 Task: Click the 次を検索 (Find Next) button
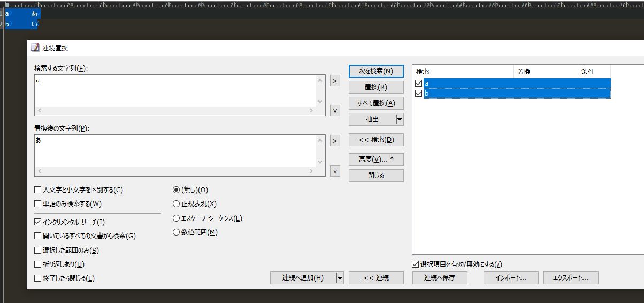pos(376,71)
